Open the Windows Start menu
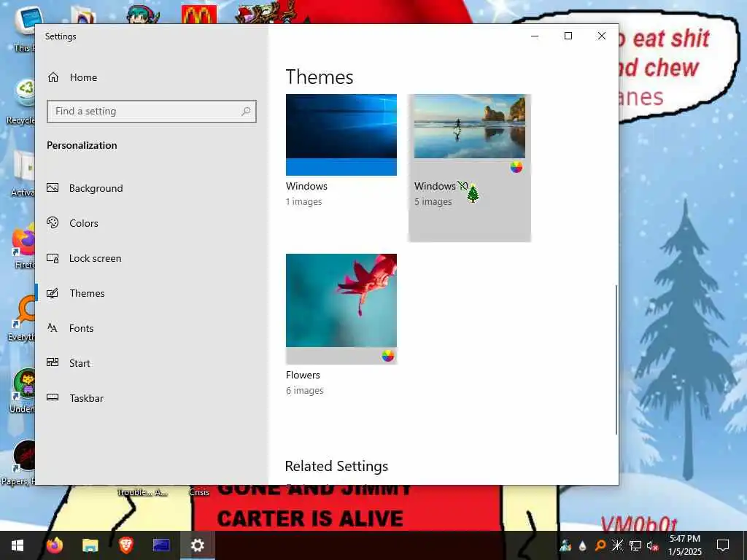Image resolution: width=747 pixels, height=560 pixels. pyautogui.click(x=18, y=545)
